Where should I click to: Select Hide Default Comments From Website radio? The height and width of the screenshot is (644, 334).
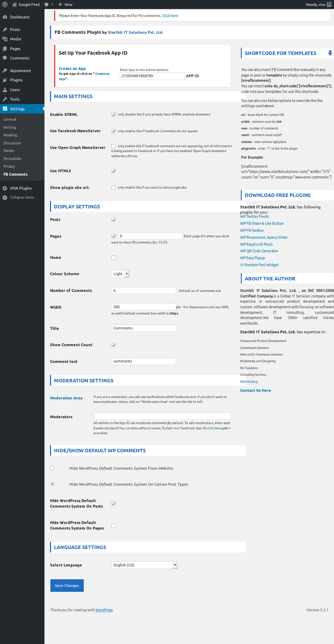coord(52,468)
